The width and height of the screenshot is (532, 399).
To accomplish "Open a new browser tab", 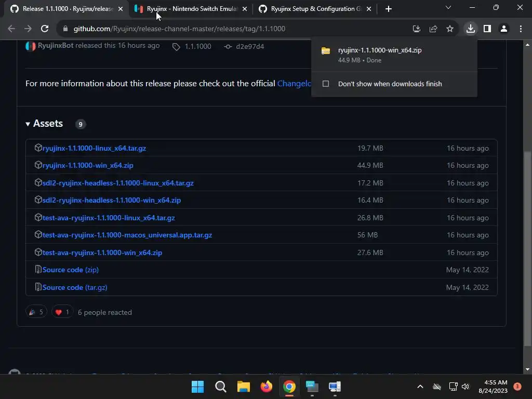I will [389, 9].
